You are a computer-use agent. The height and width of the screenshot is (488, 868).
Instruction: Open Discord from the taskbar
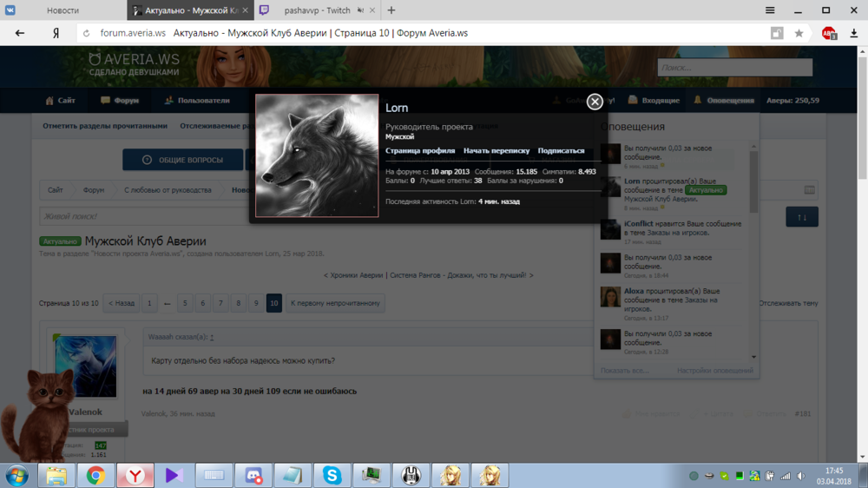(254, 475)
